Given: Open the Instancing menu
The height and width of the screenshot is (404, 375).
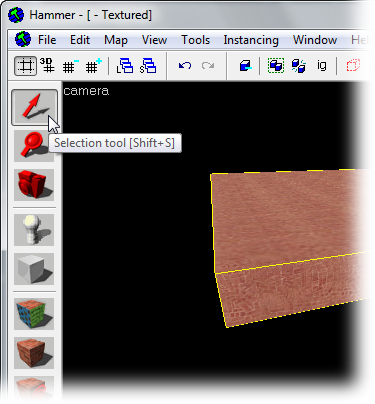Looking at the screenshot, I should [x=251, y=40].
